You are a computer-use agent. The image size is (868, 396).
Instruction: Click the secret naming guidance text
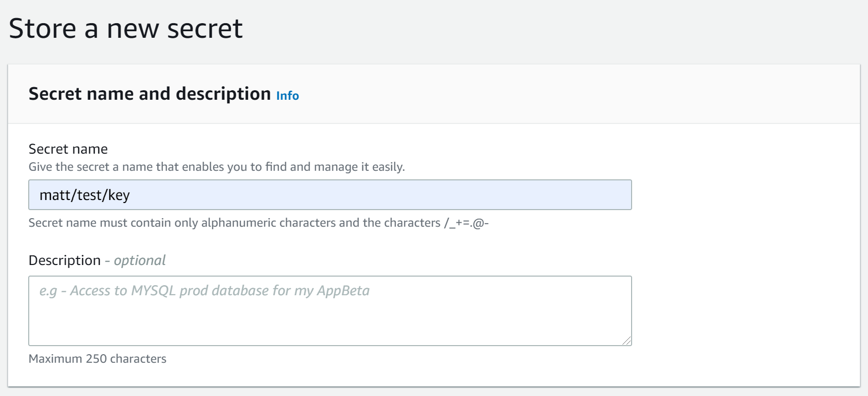tap(217, 167)
